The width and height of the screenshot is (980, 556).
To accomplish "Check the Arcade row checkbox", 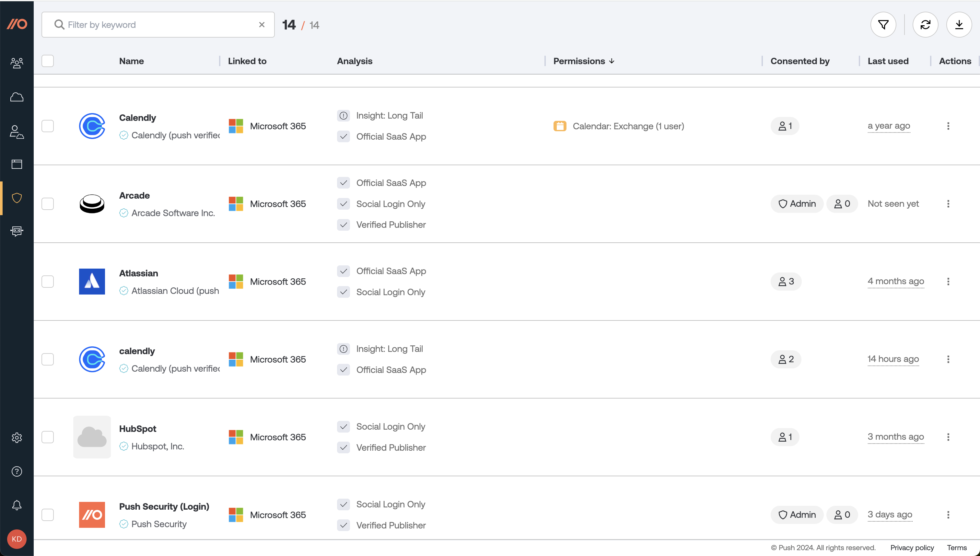I will coord(47,204).
